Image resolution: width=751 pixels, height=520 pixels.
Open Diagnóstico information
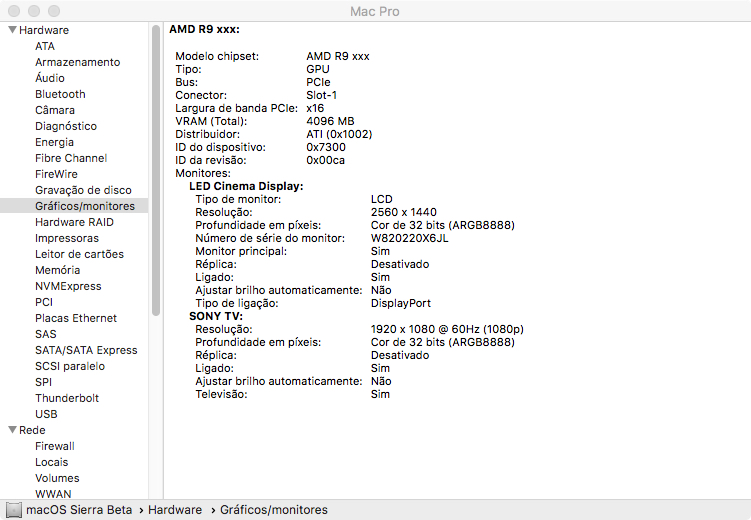point(66,126)
